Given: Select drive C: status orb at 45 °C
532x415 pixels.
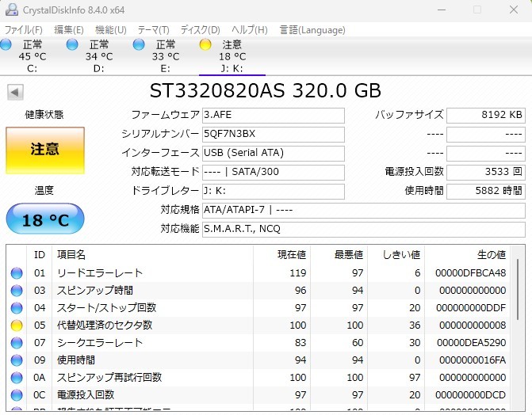Looking at the screenshot, I should tap(6, 44).
